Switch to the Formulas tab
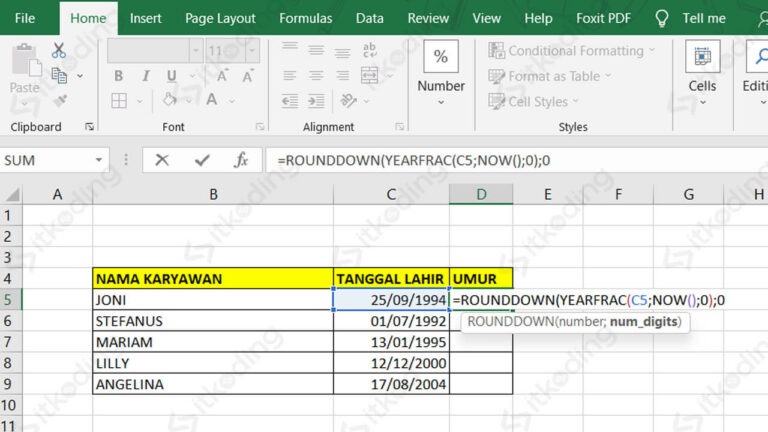 point(306,18)
